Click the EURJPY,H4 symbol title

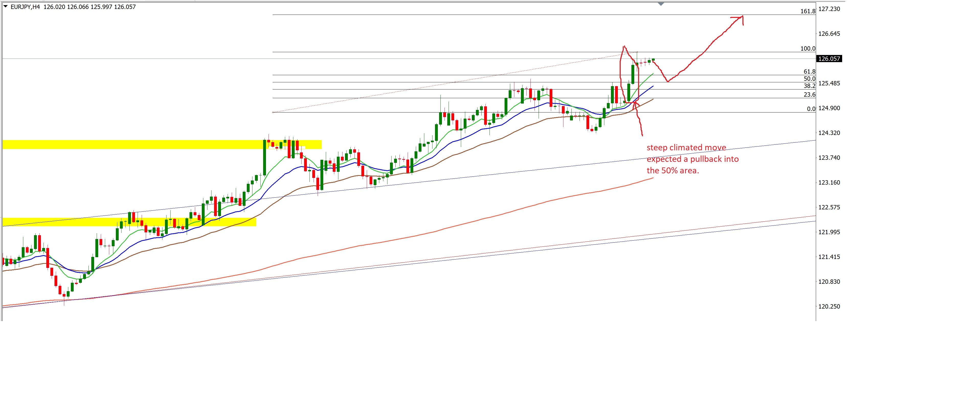tap(25, 7)
